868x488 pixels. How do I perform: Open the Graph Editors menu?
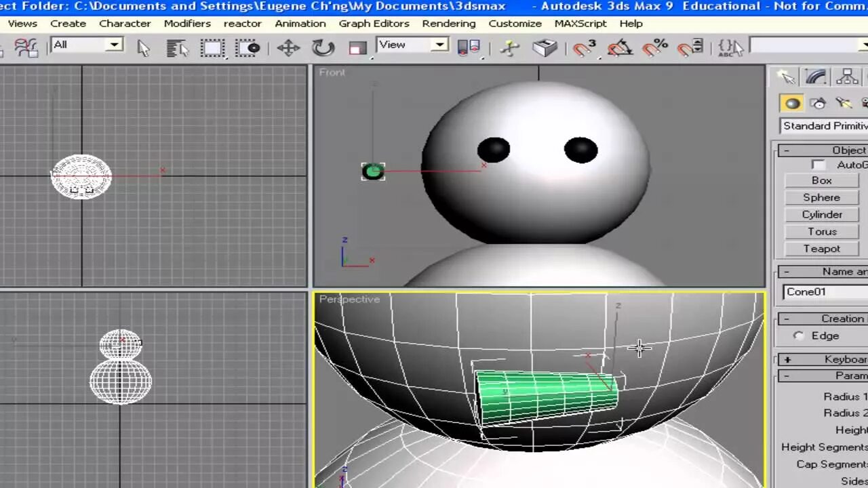point(374,23)
